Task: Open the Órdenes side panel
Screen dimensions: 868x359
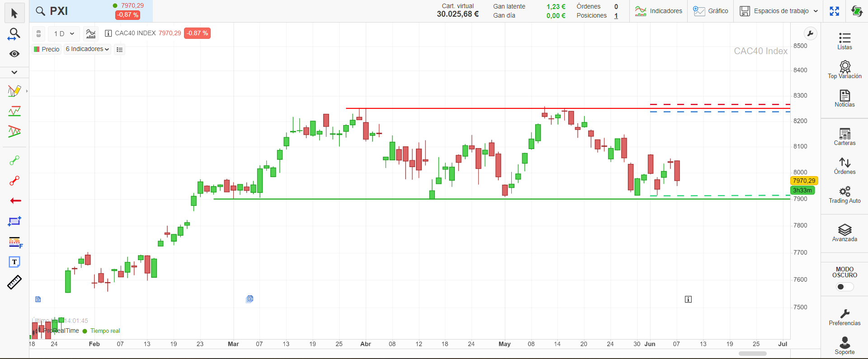Action: tap(844, 166)
